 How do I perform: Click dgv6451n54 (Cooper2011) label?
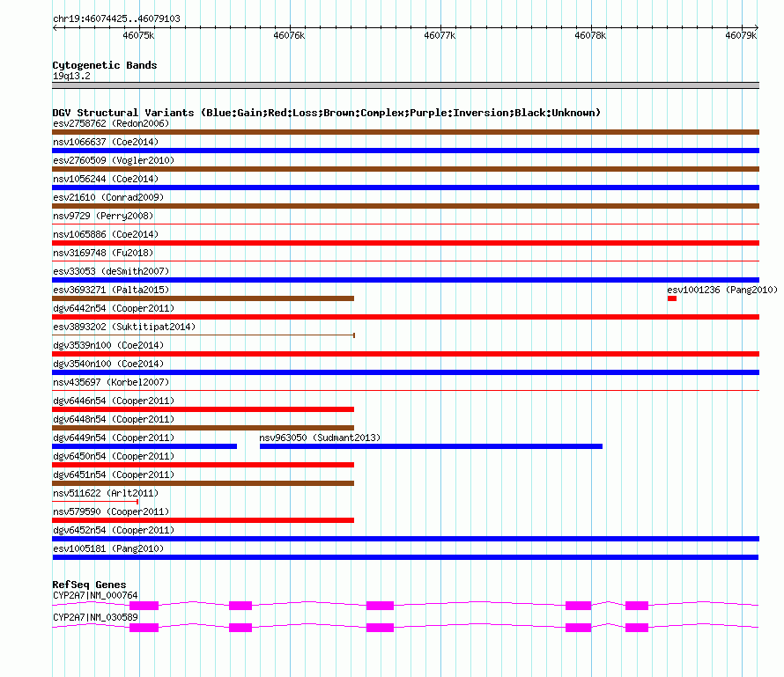[114, 475]
